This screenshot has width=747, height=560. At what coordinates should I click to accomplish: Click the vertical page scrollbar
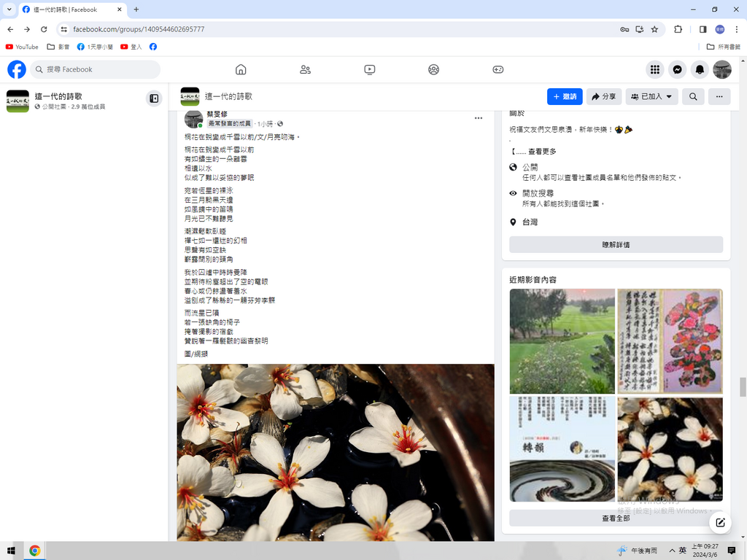[x=743, y=386]
